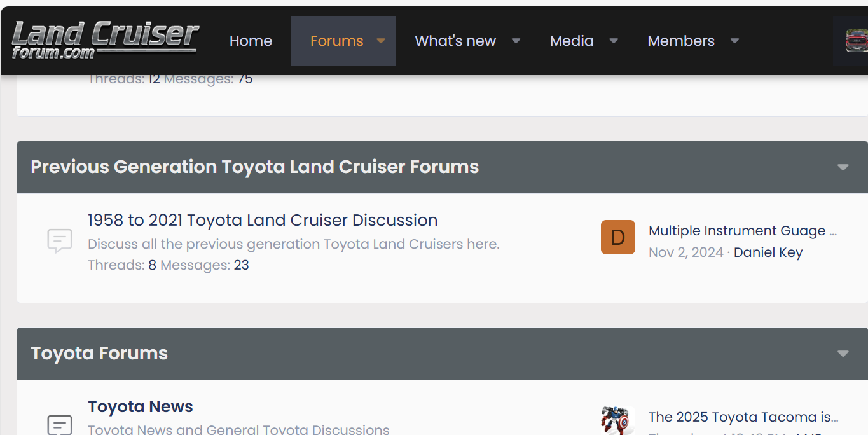
Task: Open the red car avatar in header
Action: pos(857,41)
